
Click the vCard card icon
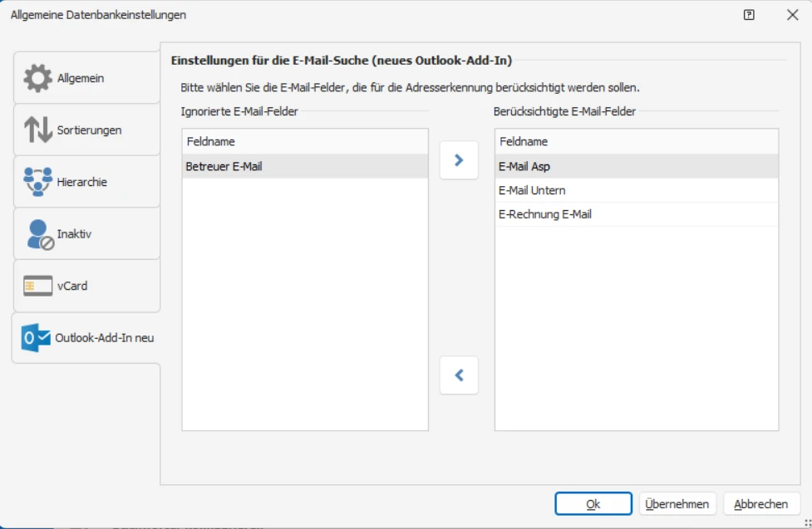[37, 286]
